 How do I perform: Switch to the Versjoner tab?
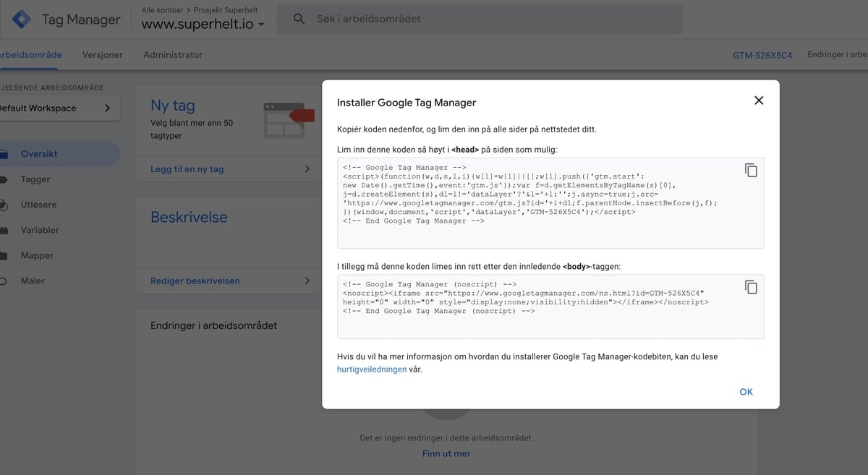click(x=103, y=55)
